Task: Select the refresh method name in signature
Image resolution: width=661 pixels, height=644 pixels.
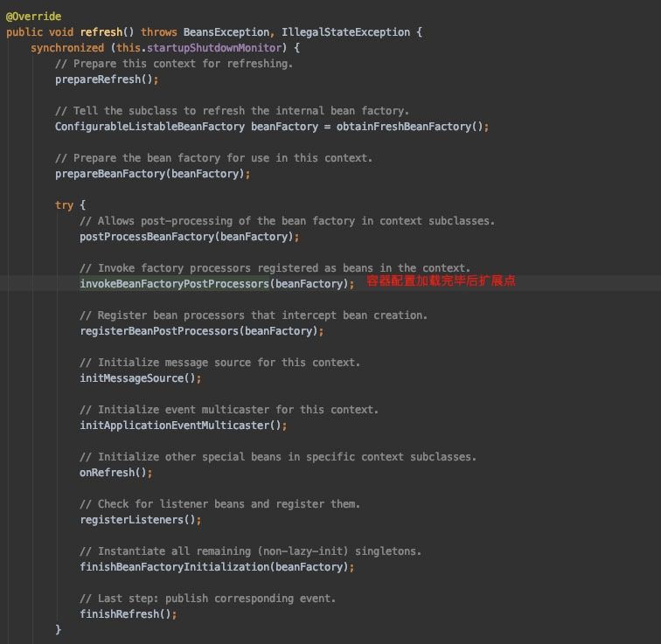Action: (x=101, y=32)
